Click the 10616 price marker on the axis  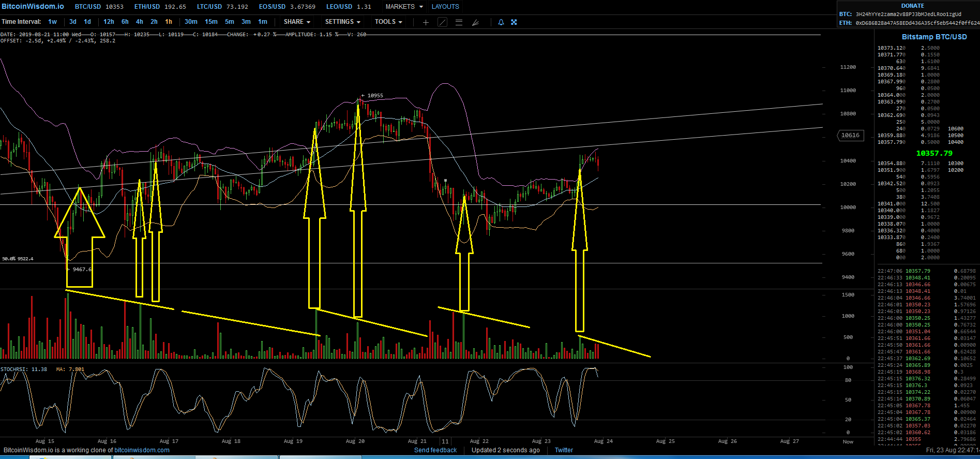[850, 136]
